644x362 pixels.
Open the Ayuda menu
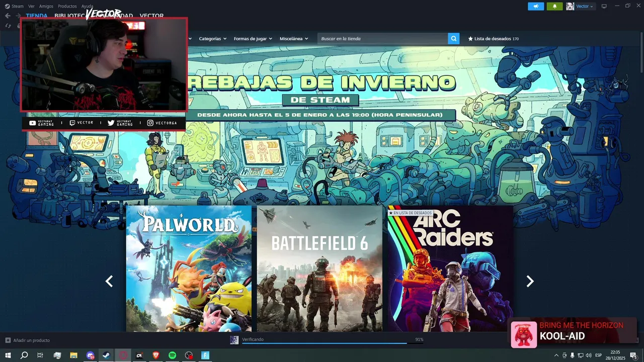click(x=87, y=6)
